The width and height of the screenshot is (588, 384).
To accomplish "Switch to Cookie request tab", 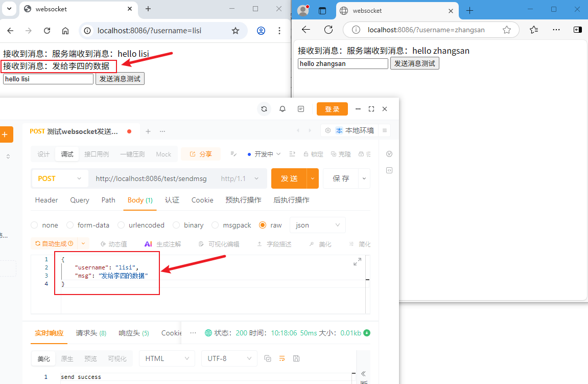I will point(202,200).
